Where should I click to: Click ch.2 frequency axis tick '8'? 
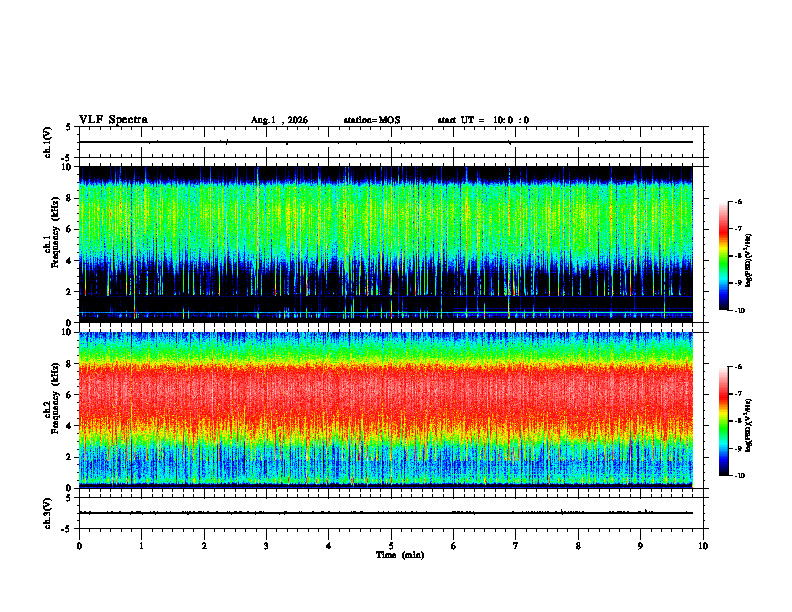[x=70, y=364]
